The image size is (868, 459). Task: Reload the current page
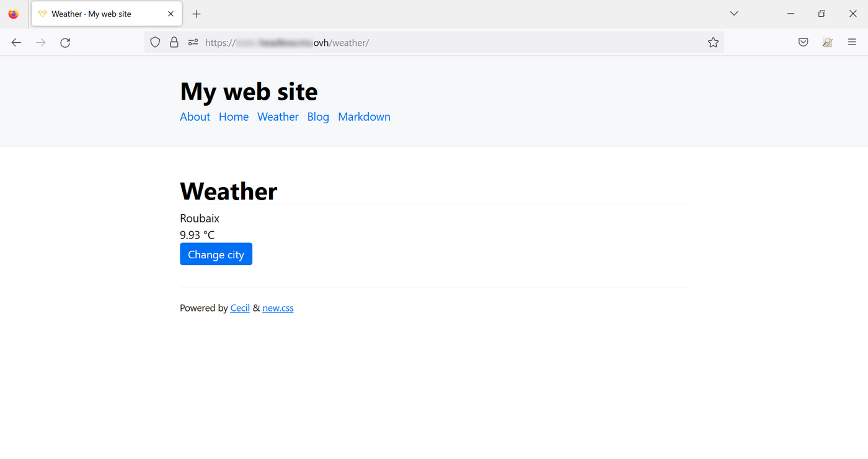pyautogui.click(x=65, y=42)
